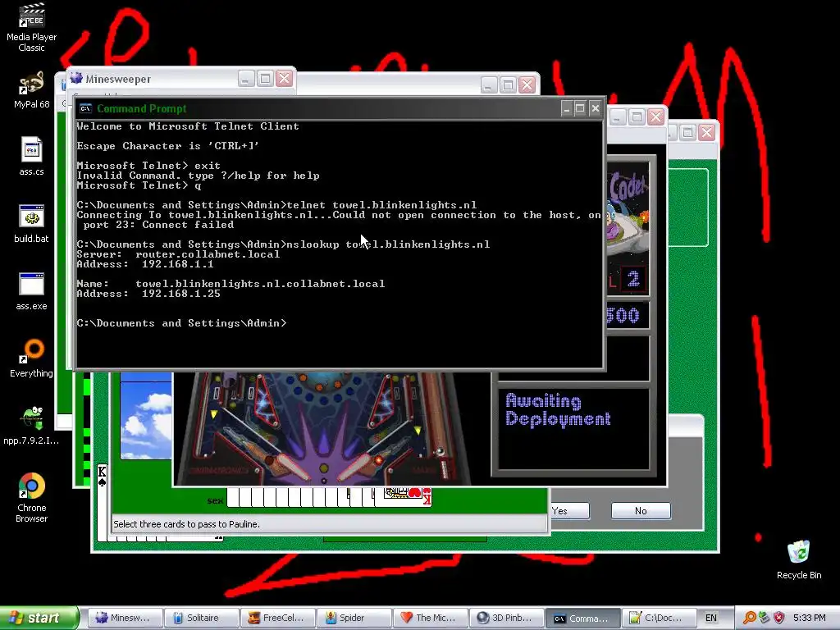Click the EN language indicator
The image size is (840, 630).
(711, 618)
